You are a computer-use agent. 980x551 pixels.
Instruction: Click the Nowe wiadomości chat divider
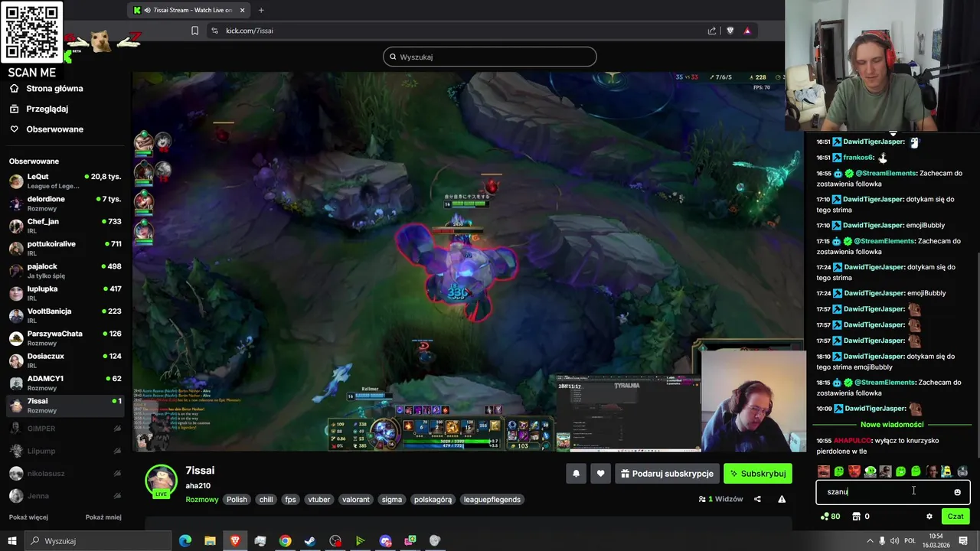[x=892, y=425]
